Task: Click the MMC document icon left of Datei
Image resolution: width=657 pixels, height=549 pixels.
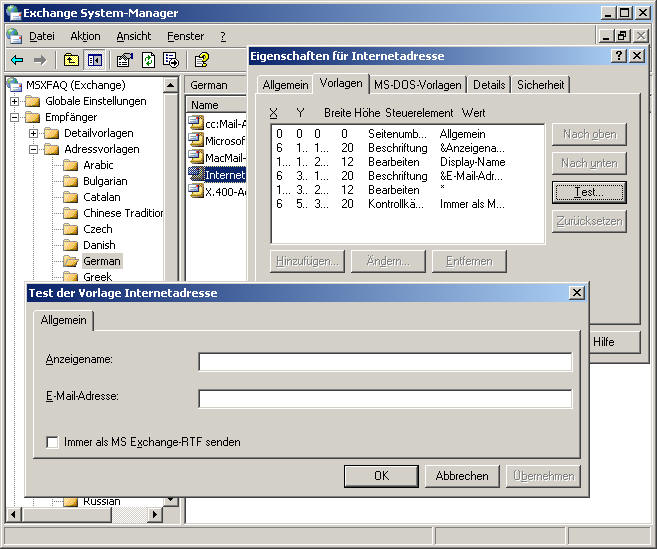Action: [14, 36]
